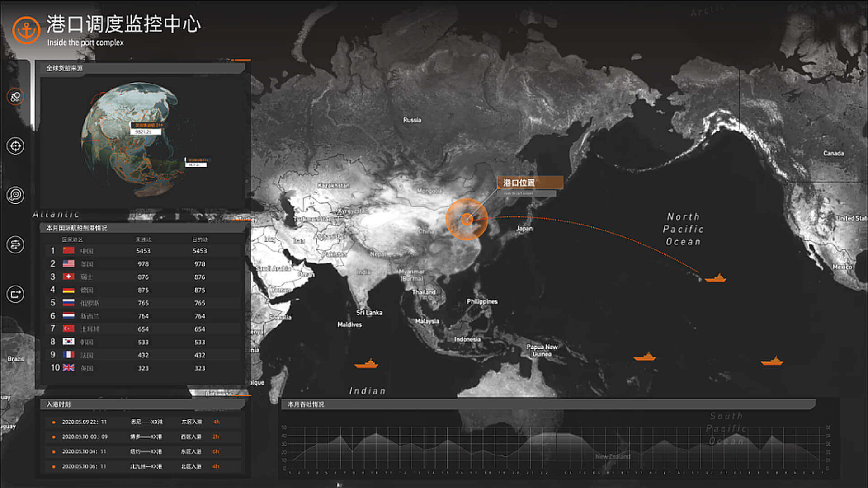The height and width of the screenshot is (488, 868).
Task: Click 'Inside the port complex' subtitle
Action: [x=85, y=42]
